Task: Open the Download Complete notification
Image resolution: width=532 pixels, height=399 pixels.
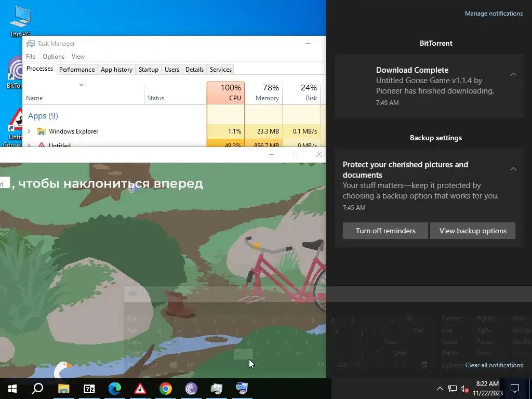Action: (429, 86)
